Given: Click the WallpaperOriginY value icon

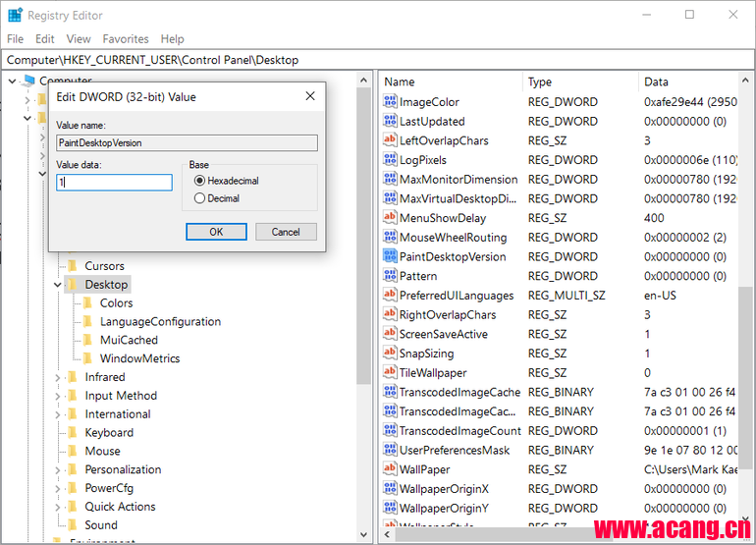Looking at the screenshot, I should (390, 508).
